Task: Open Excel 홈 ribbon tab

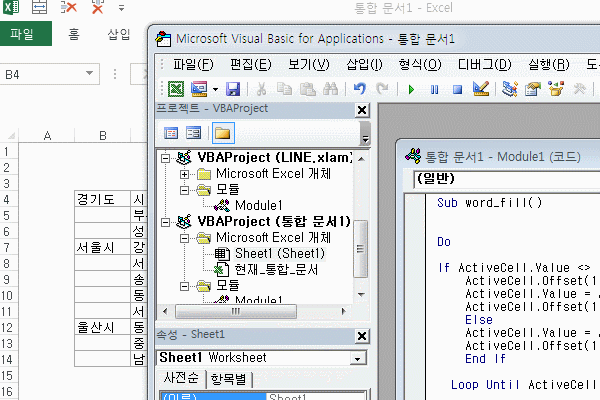Action: tap(74, 34)
